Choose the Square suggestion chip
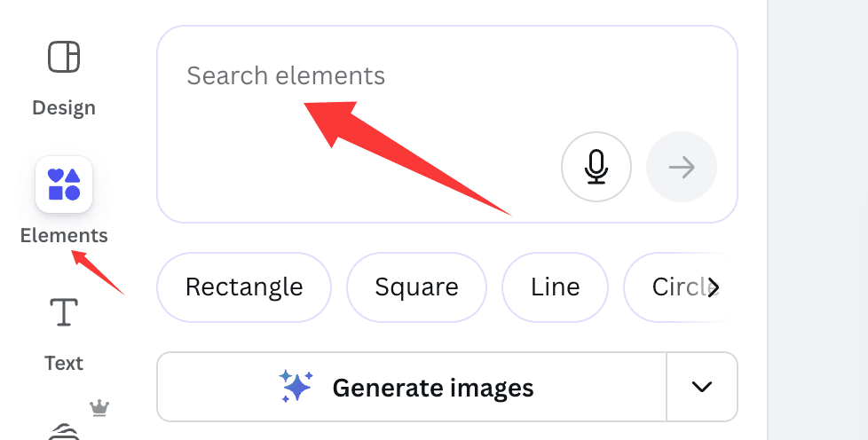Image resolution: width=868 pixels, height=440 pixels. click(416, 287)
